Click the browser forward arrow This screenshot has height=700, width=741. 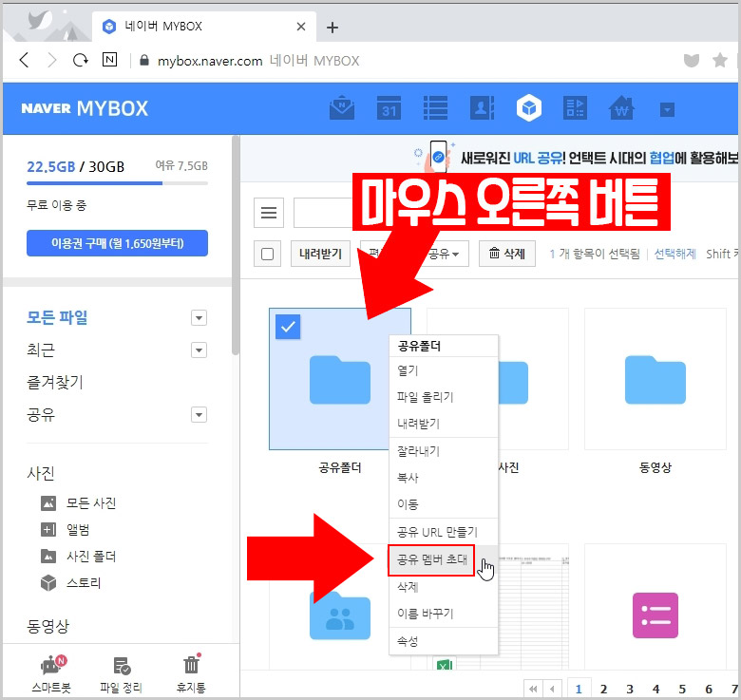click(x=52, y=61)
